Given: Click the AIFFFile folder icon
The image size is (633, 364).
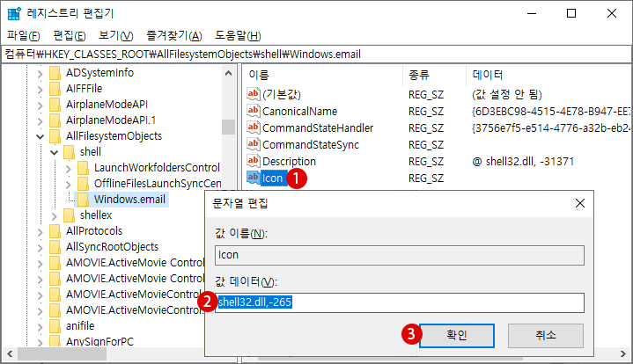Looking at the screenshot, I should [55, 89].
